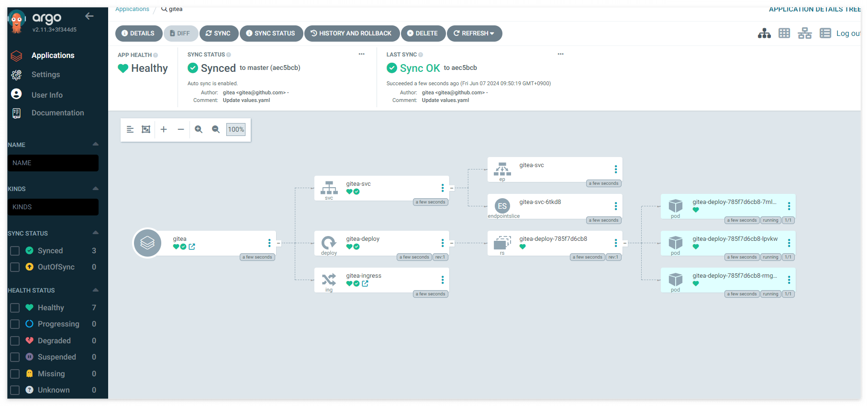This screenshot has width=868, height=406.
Task: Click the fit-to-screen image icon
Action: [146, 129]
